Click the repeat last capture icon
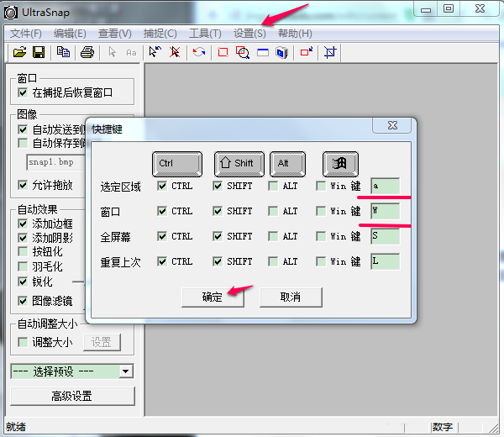The width and height of the screenshot is (504, 437). (x=199, y=52)
